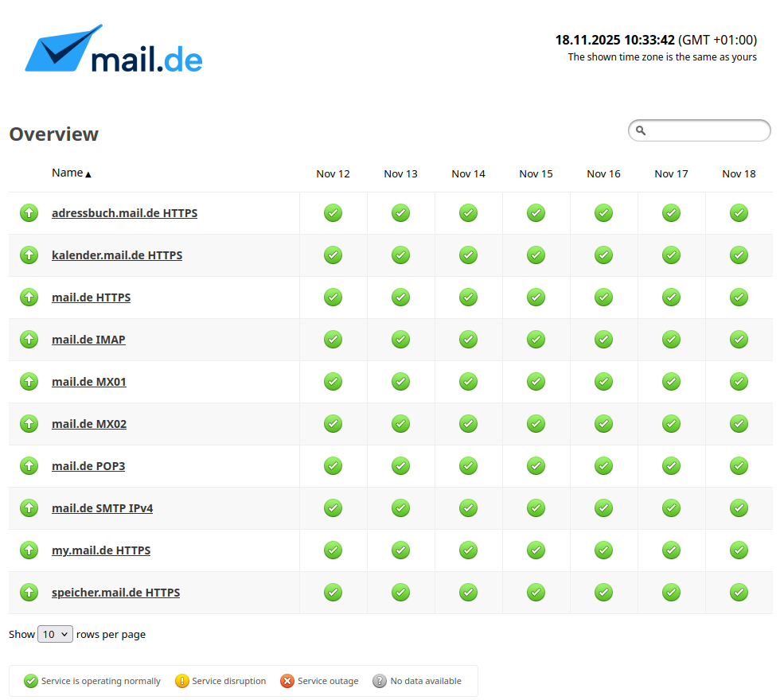Click the Nov 17 status check for my.mail.de HTTPS

pyautogui.click(x=671, y=550)
